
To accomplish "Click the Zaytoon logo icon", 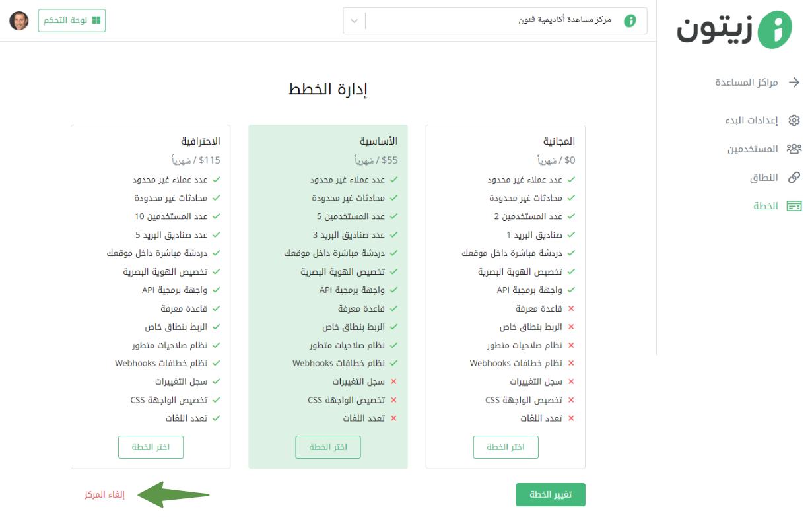I will pyautogui.click(x=774, y=30).
